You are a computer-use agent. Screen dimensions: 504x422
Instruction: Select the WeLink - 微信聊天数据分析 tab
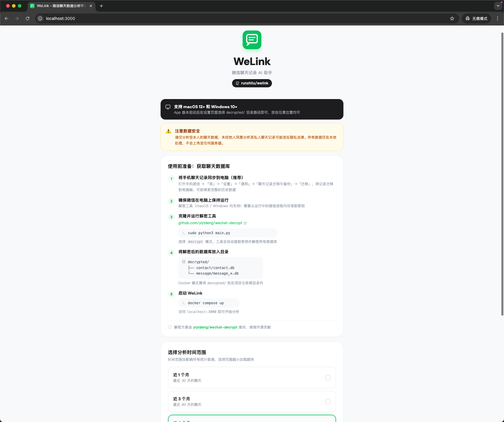(x=62, y=6)
